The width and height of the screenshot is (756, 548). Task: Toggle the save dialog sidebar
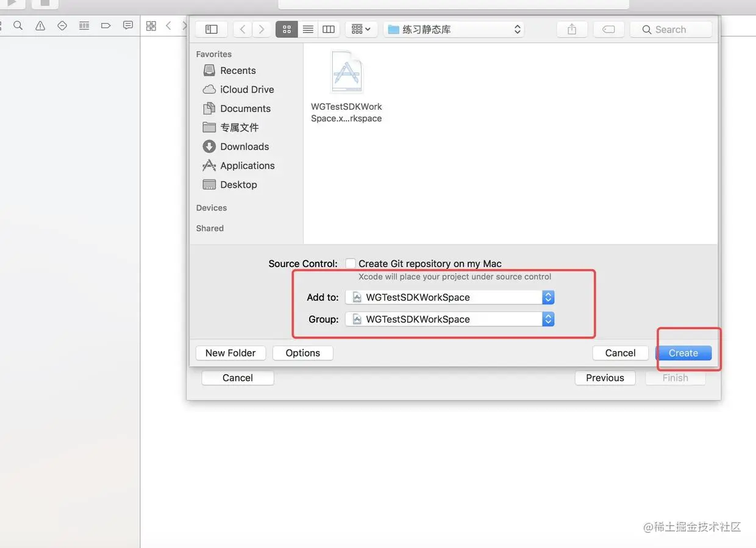(x=212, y=29)
